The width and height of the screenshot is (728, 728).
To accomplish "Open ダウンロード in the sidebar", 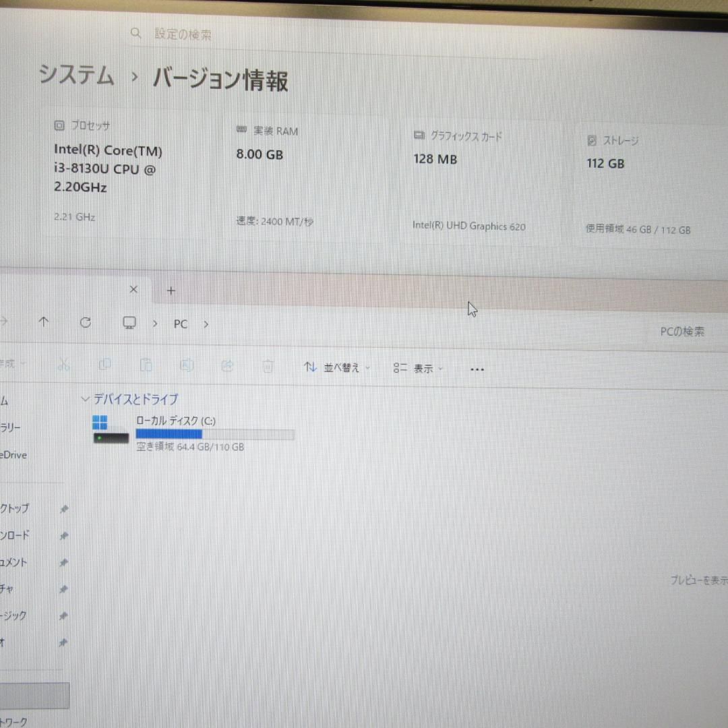I will [14, 535].
